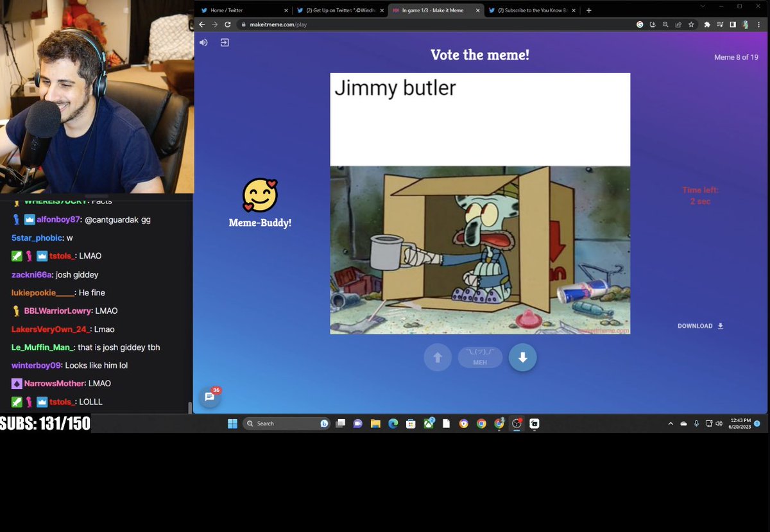770x532 pixels.
Task: Toggle Chrome side panel
Action: (733, 24)
